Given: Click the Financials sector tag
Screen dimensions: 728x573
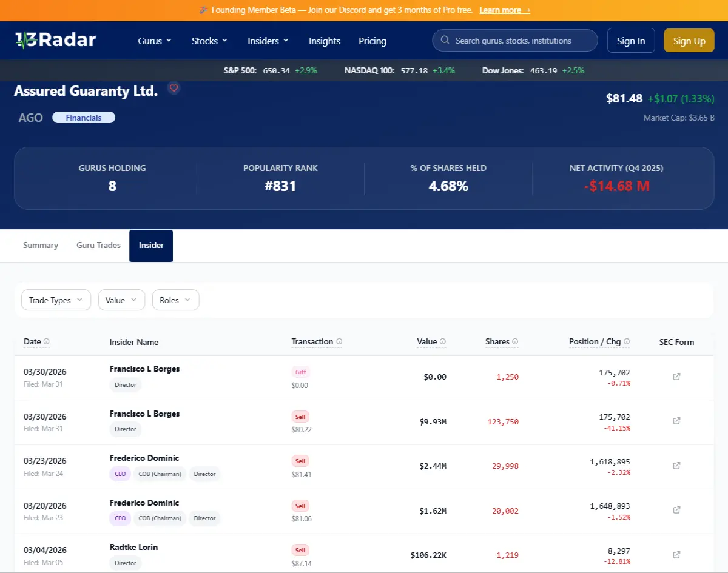Looking at the screenshot, I should click(84, 118).
